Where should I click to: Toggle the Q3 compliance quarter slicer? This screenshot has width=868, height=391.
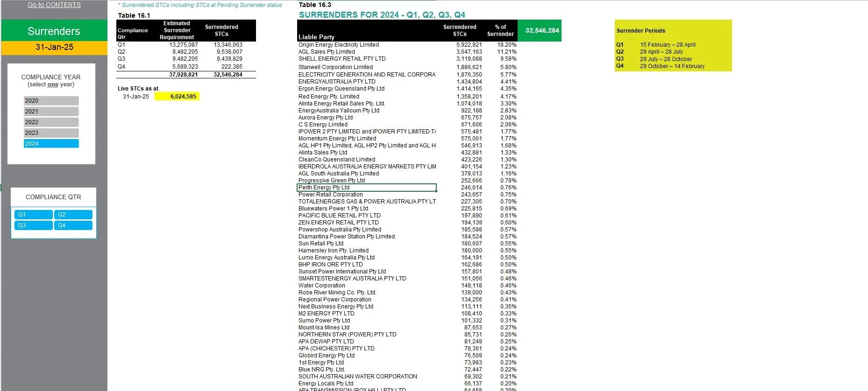point(34,225)
